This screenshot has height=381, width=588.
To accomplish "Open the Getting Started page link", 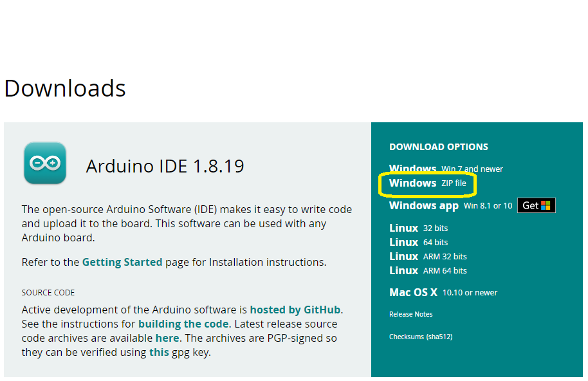I will [122, 262].
